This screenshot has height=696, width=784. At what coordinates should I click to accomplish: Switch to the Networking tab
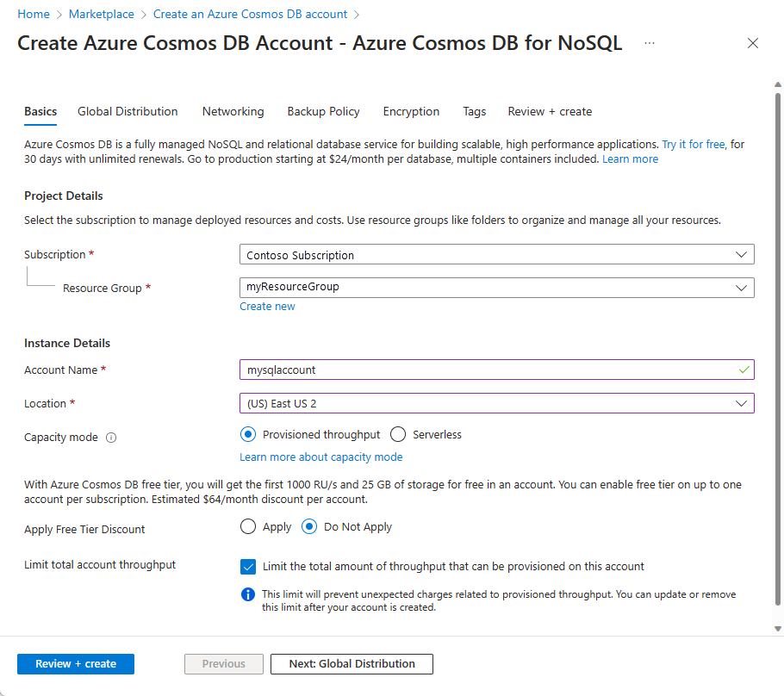233,111
